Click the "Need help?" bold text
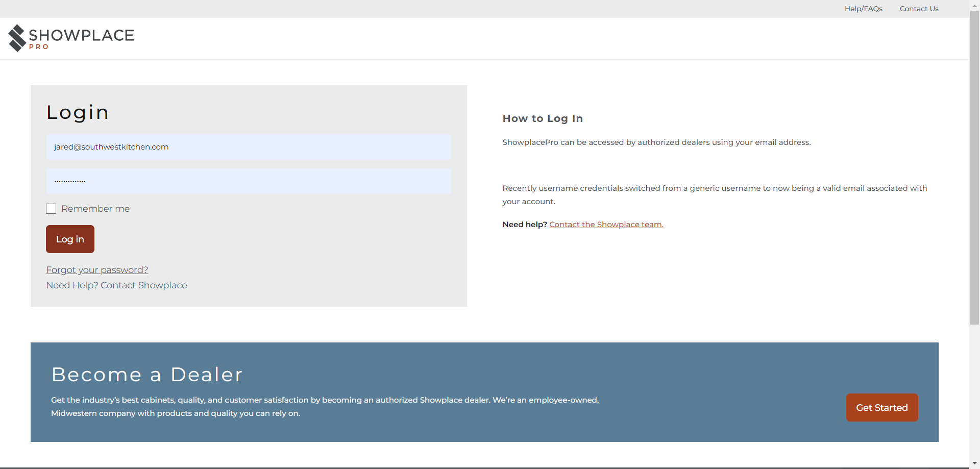The height and width of the screenshot is (469, 980). click(x=525, y=225)
